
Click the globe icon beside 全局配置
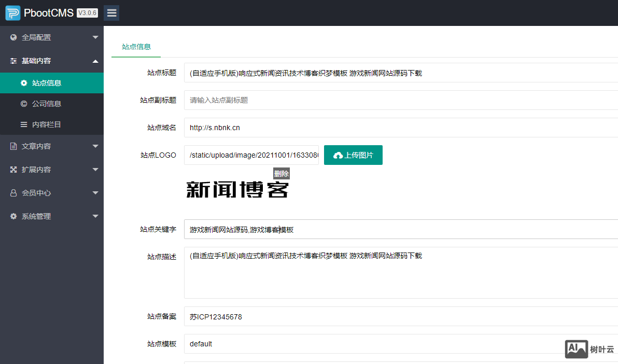click(x=13, y=37)
